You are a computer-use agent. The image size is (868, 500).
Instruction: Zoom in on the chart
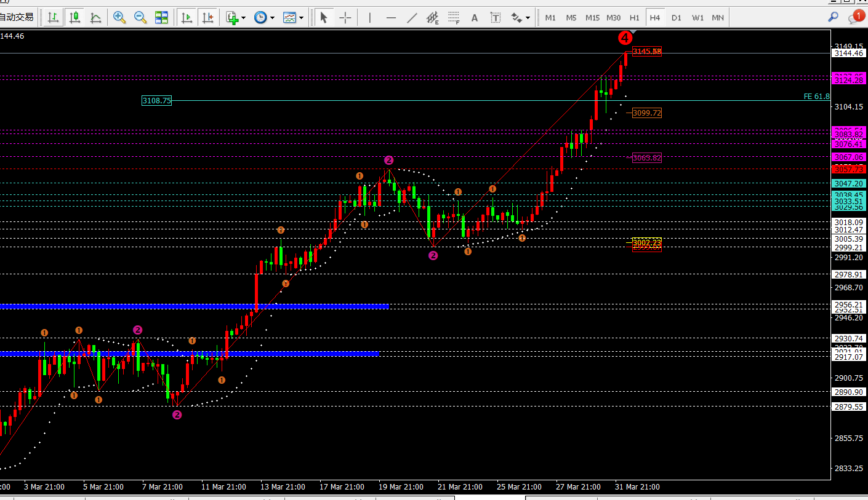point(119,18)
